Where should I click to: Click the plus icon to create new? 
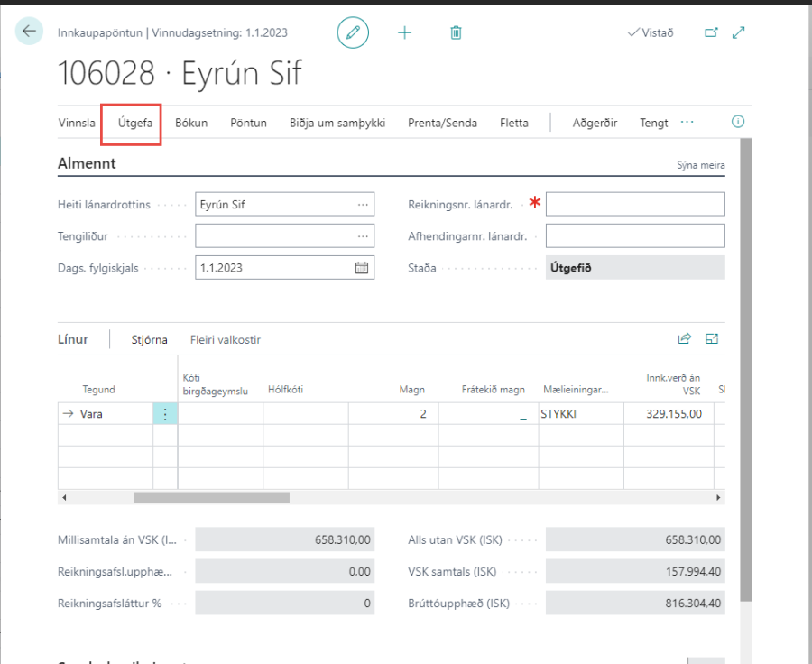coord(404,32)
